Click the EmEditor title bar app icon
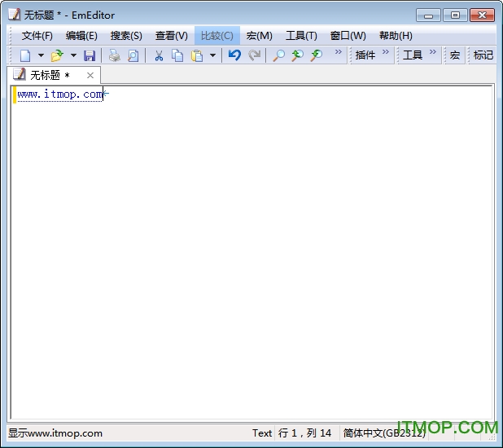 [x=14, y=15]
